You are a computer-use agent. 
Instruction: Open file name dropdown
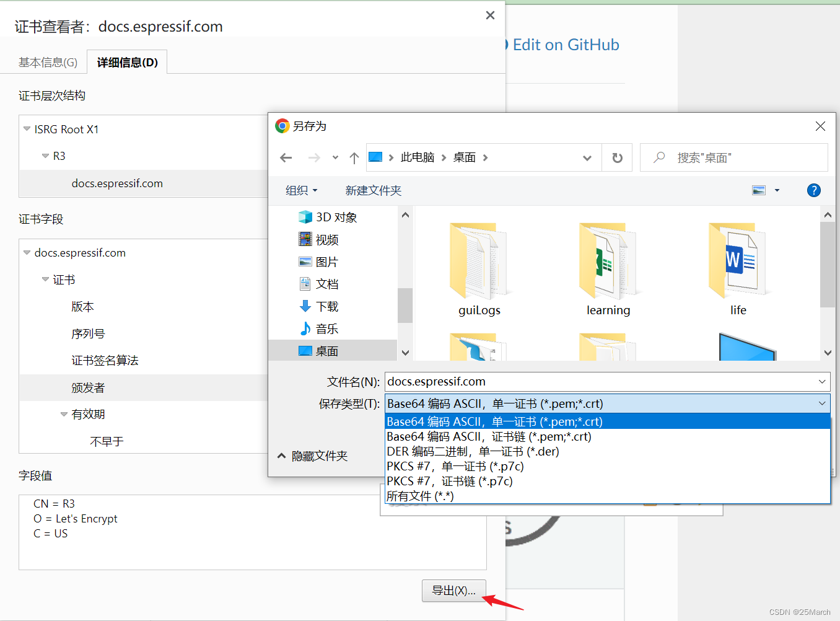tap(821, 382)
